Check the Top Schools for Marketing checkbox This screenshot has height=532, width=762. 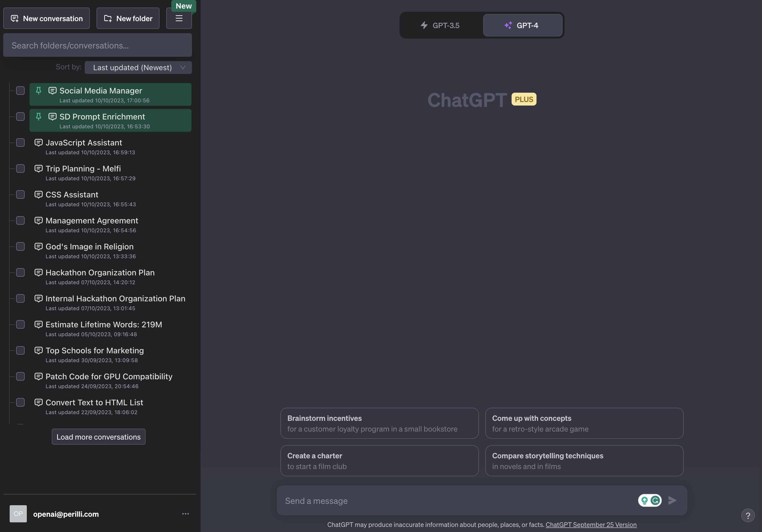click(x=21, y=351)
